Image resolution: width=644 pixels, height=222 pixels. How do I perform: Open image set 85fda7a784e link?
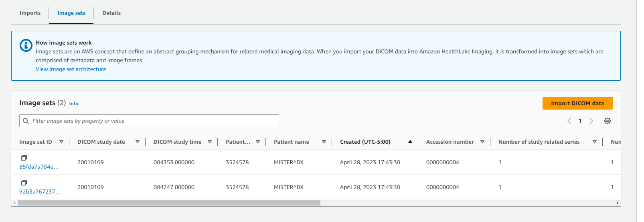39,167
